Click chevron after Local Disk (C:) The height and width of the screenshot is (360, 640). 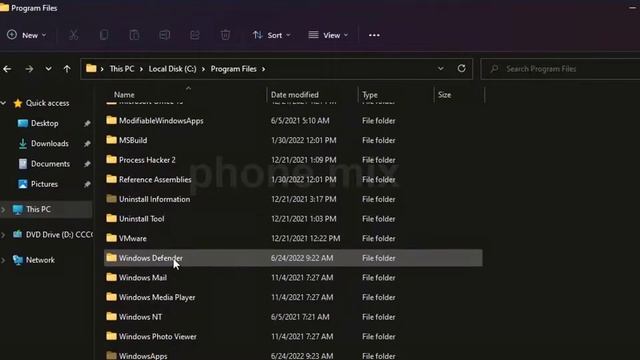pyautogui.click(x=203, y=69)
